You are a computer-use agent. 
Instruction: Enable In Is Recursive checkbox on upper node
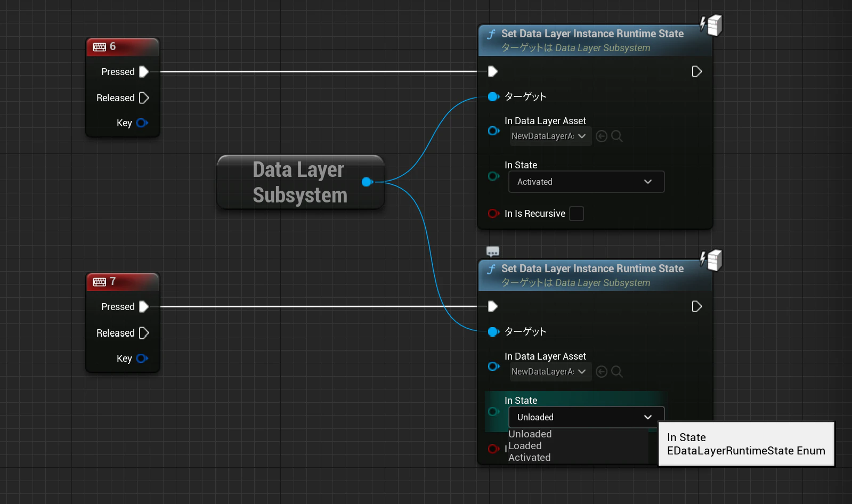click(x=577, y=214)
